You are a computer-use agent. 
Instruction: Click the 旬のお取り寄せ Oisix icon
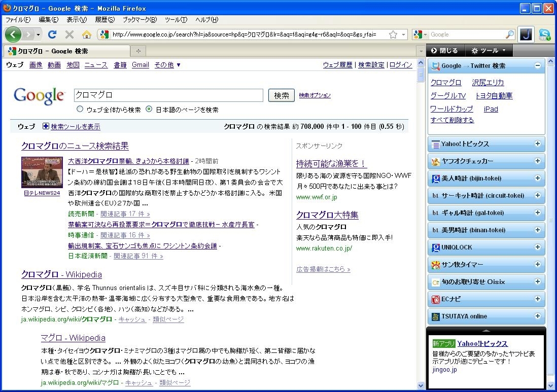click(x=436, y=282)
